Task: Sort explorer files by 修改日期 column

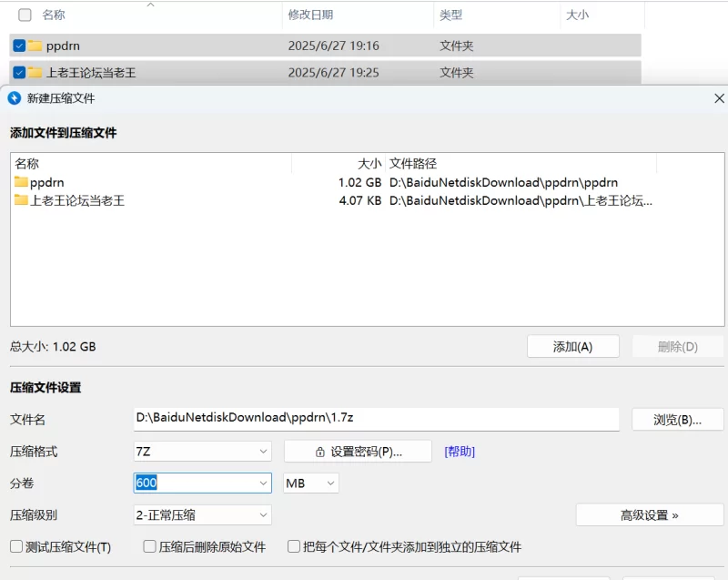Action: [x=310, y=15]
